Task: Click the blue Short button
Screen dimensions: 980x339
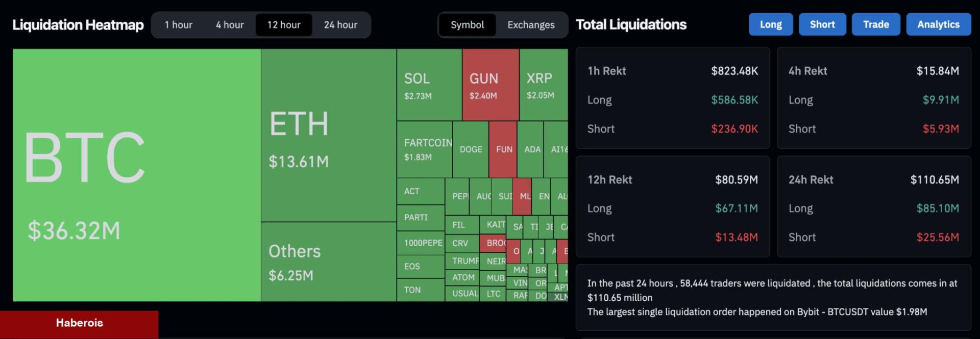Action: [822, 24]
